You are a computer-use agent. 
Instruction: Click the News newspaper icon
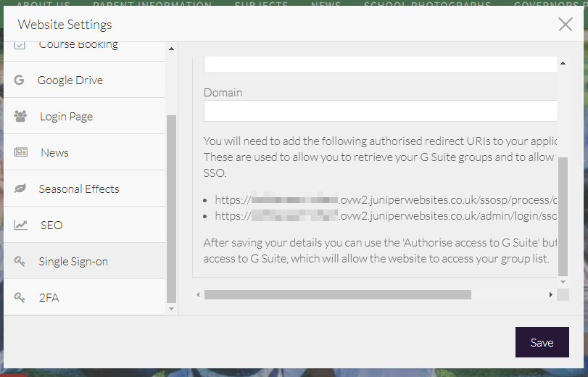20,152
